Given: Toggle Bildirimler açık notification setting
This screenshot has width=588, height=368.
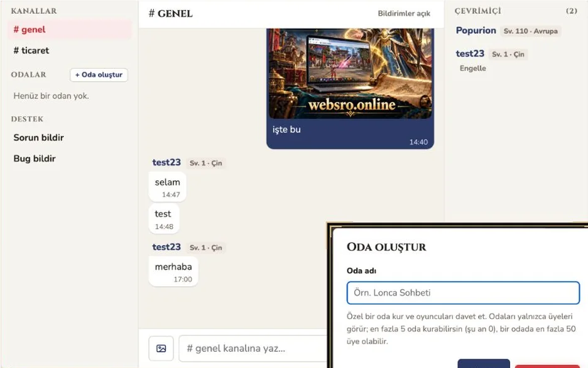Looking at the screenshot, I should pos(404,13).
